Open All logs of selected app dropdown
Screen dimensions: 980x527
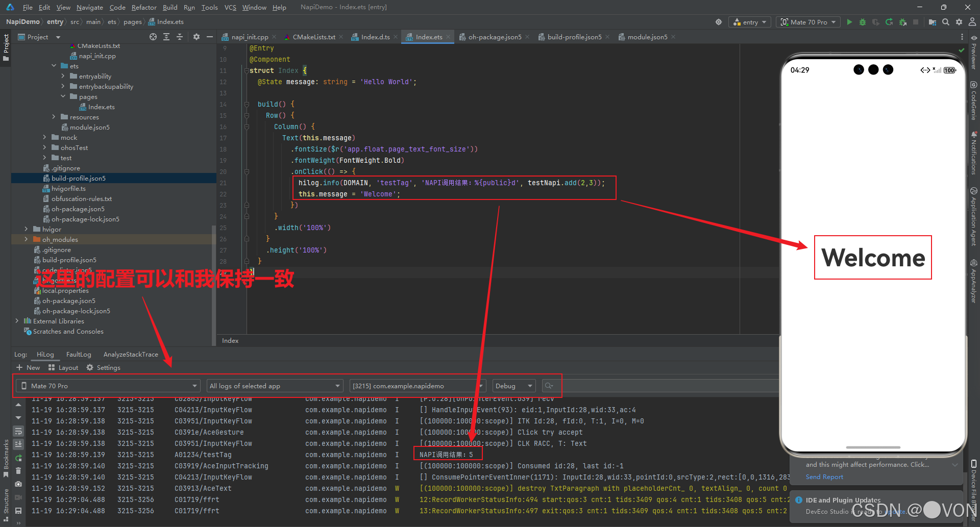tap(275, 386)
